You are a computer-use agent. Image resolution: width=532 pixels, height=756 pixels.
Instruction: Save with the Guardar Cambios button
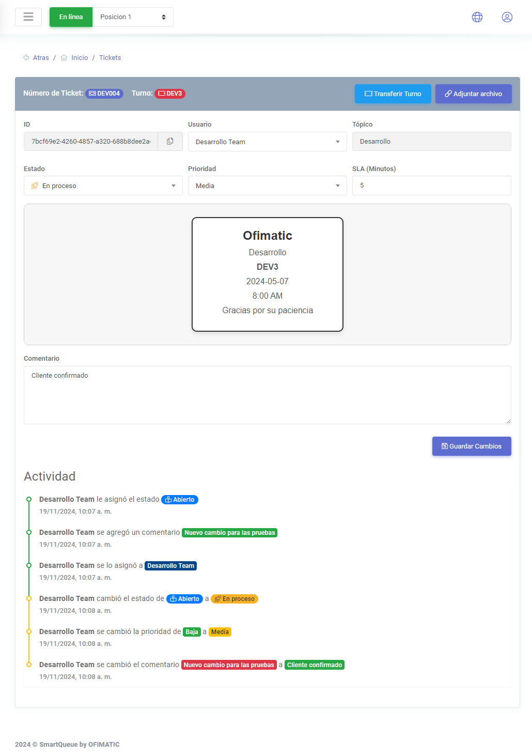(471, 446)
